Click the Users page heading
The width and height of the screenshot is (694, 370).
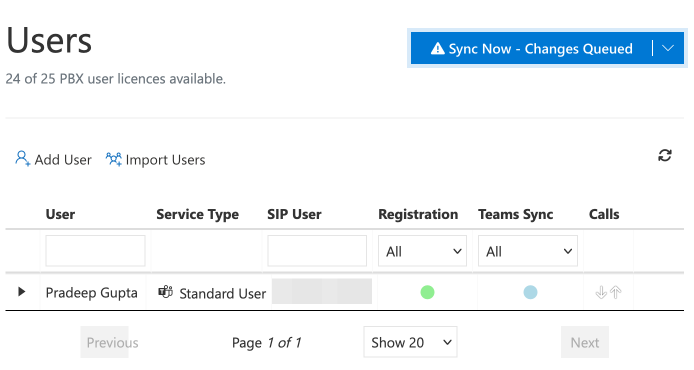click(x=49, y=41)
